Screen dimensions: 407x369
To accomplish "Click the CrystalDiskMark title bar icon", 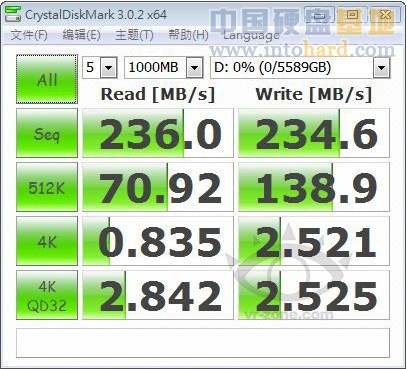I will (13, 15).
